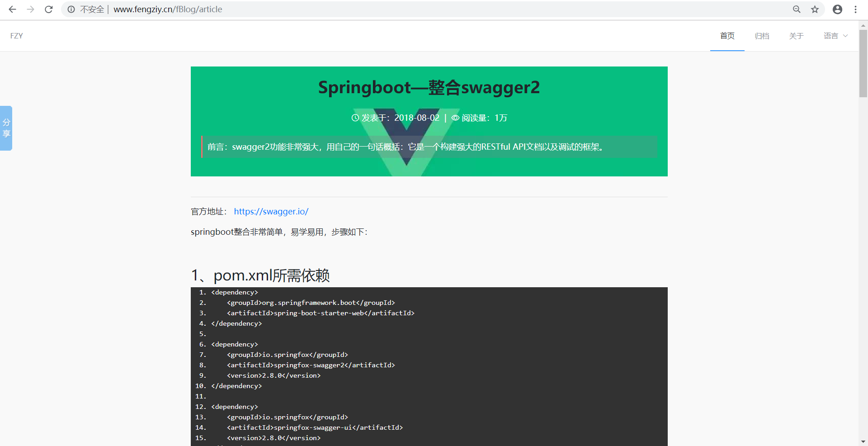Expand the 语言 language dropdown

tap(835, 36)
